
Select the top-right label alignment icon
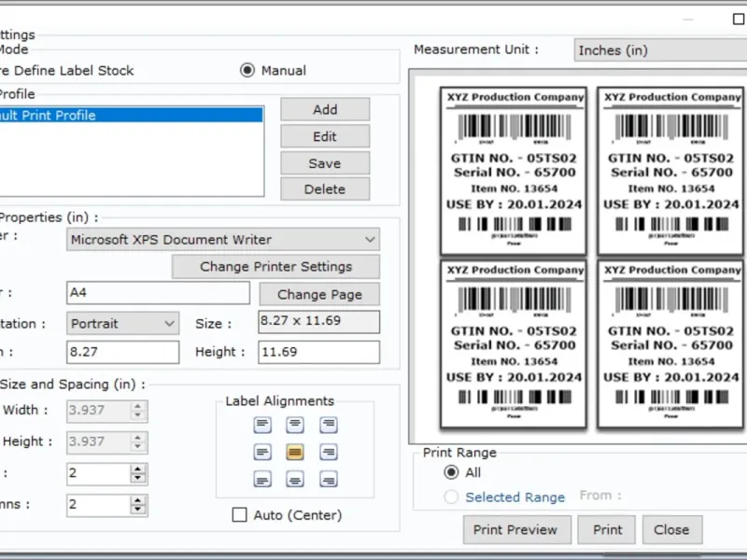pyautogui.click(x=328, y=426)
